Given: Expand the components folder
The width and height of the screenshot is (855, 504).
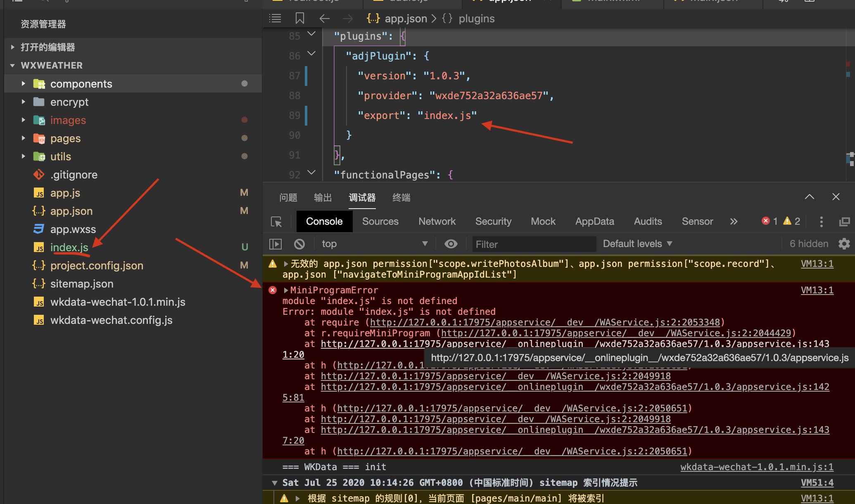Looking at the screenshot, I should [81, 84].
